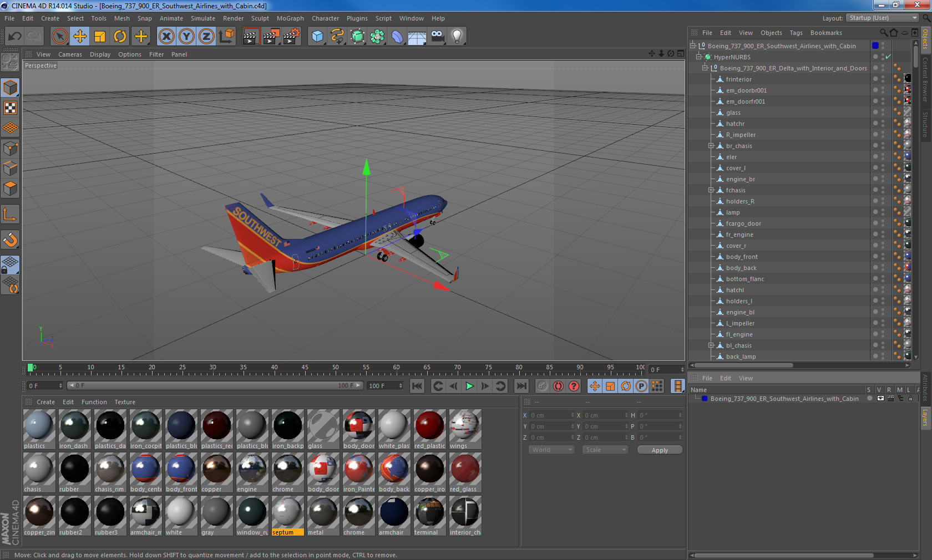Open the Scale mode dropdown
The image size is (932, 560).
click(x=605, y=450)
